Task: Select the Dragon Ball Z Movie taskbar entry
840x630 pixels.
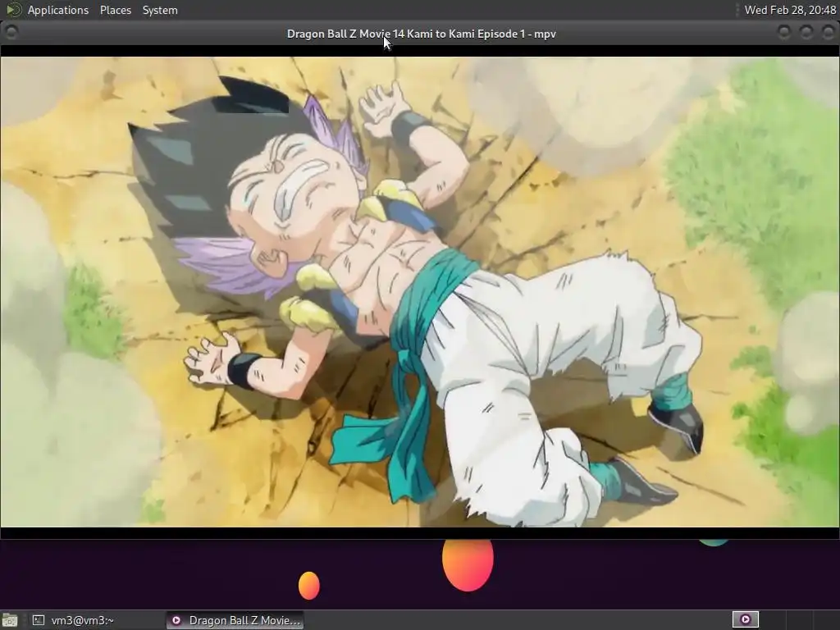Action: coord(235,620)
